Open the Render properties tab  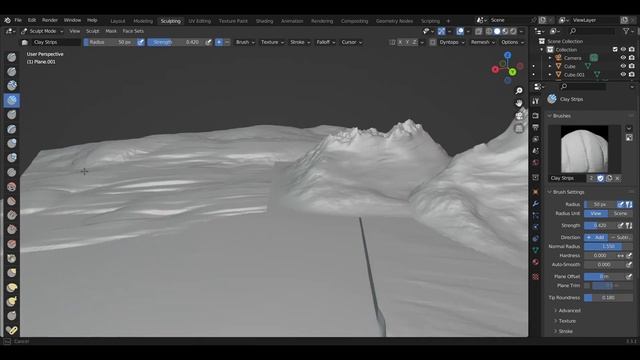536,116
